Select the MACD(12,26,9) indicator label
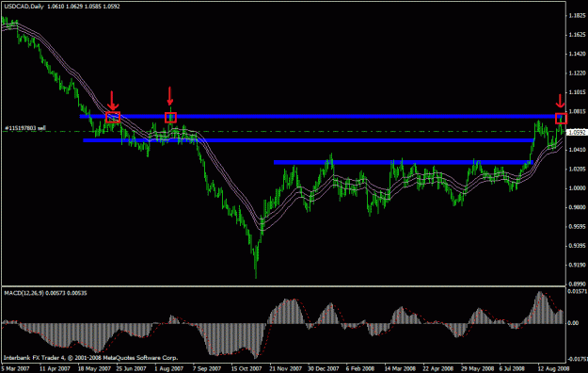588x373 pixels. (x=24, y=293)
